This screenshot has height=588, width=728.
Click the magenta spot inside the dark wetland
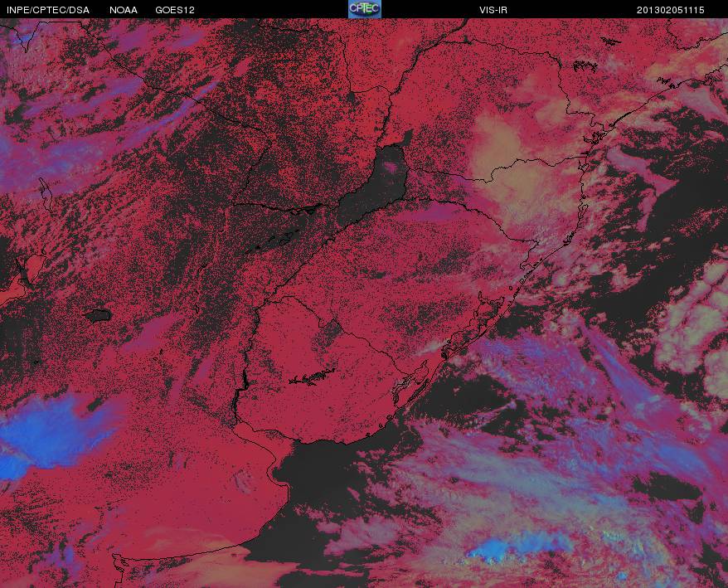393,166
